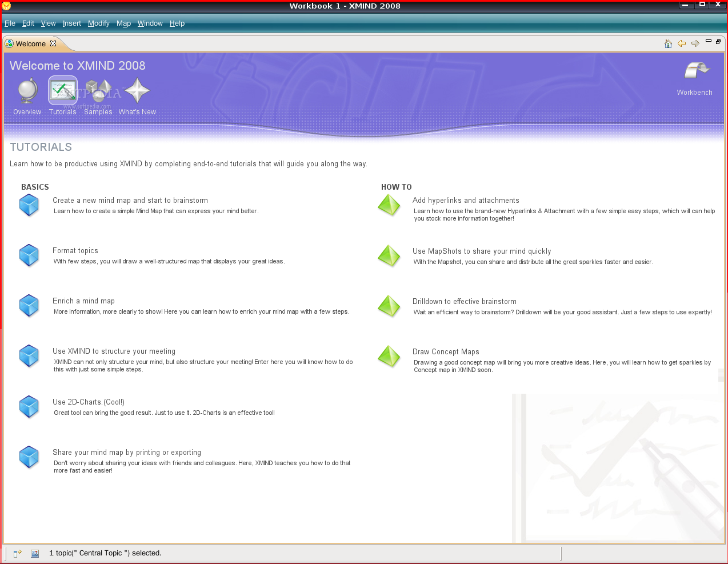Viewport: 728px width, 564px height.
Task: Click the 'Samples' label text
Action: point(98,112)
